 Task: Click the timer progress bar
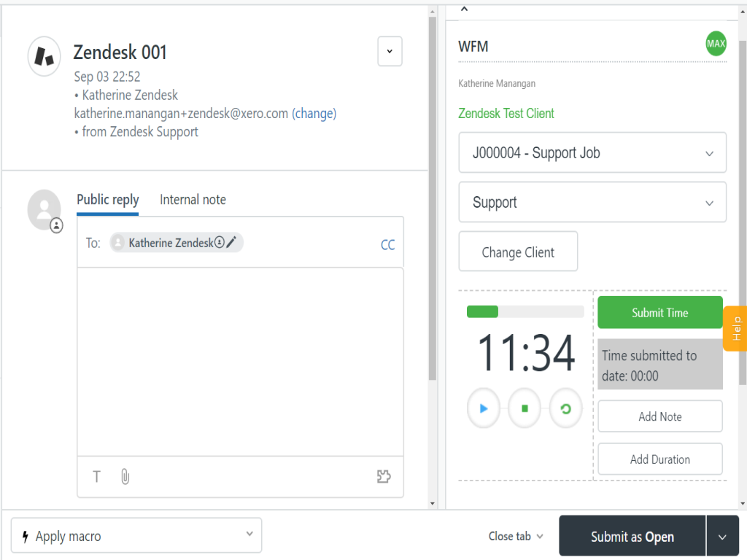point(525,312)
